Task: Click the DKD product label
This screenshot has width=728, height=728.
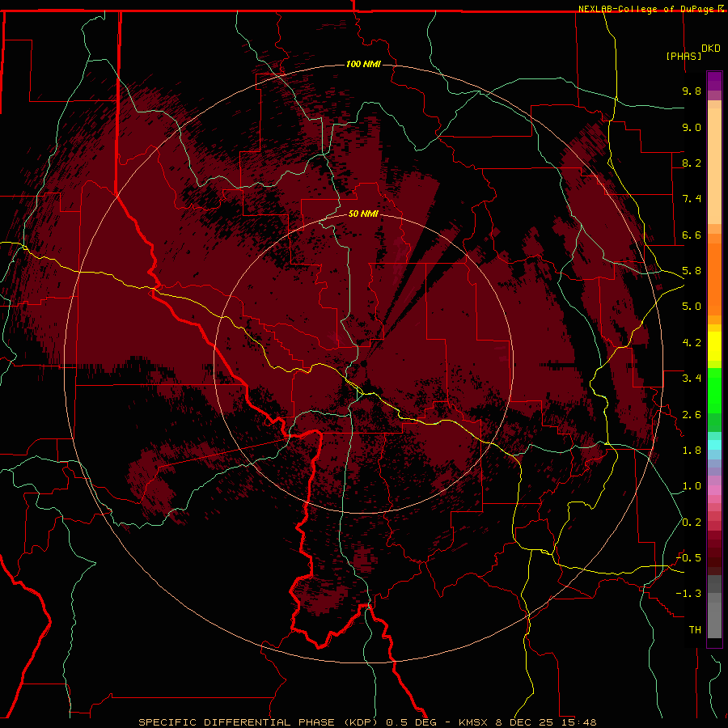Action: pyautogui.click(x=711, y=49)
